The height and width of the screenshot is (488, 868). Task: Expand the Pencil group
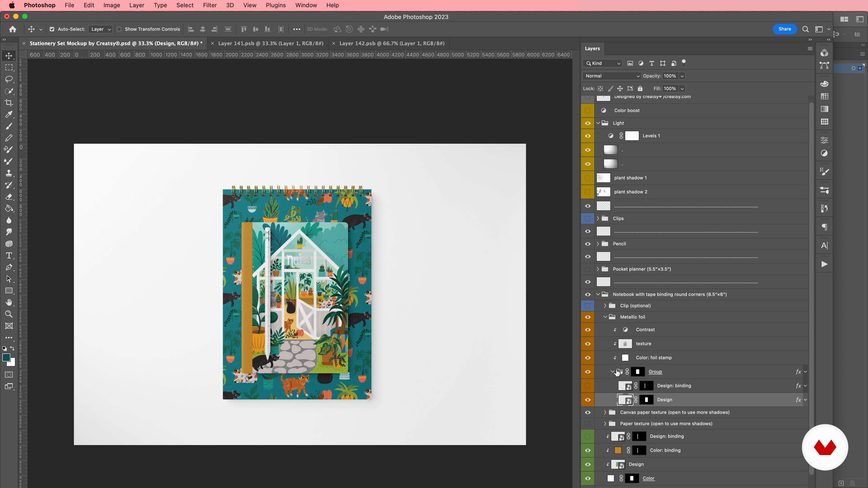(598, 244)
